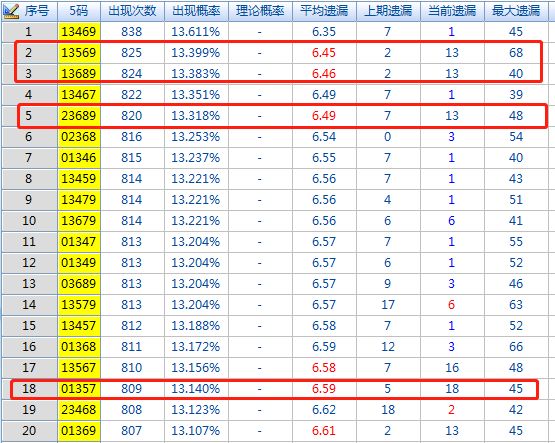The width and height of the screenshot is (555, 443).
Task: Select 5码 cell 13469
Action: 79,32
